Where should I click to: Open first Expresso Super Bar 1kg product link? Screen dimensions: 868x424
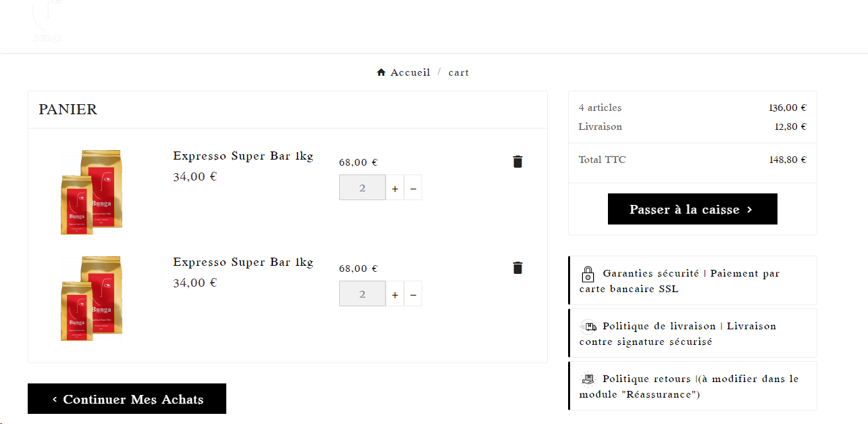243,156
